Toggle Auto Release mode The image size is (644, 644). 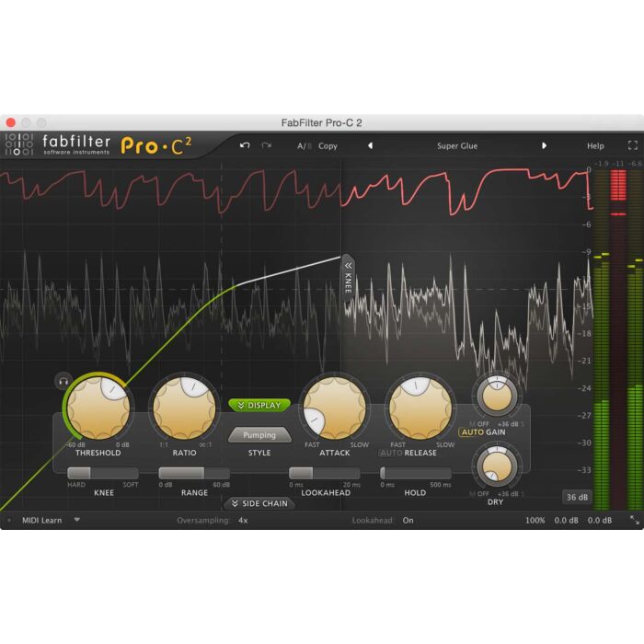click(391, 453)
